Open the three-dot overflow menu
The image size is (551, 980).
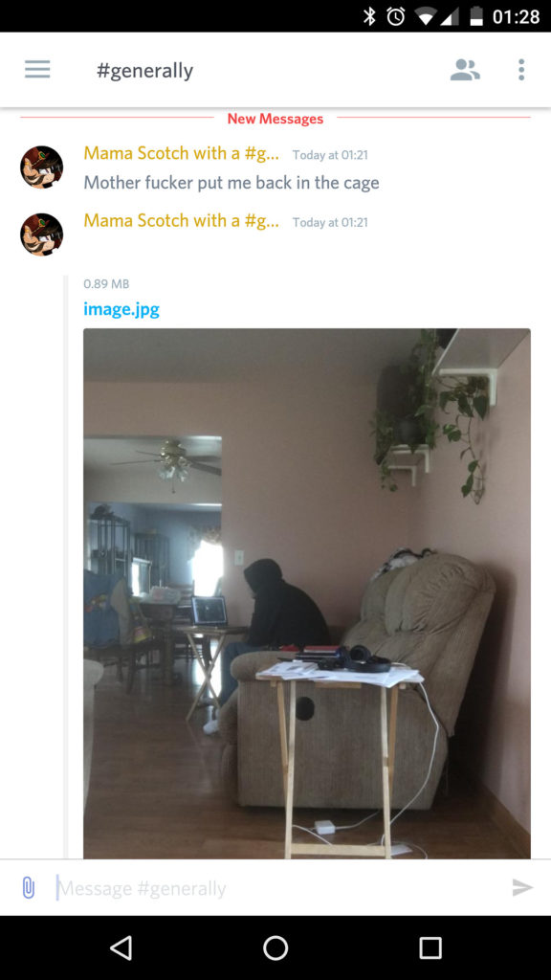pos(521,69)
